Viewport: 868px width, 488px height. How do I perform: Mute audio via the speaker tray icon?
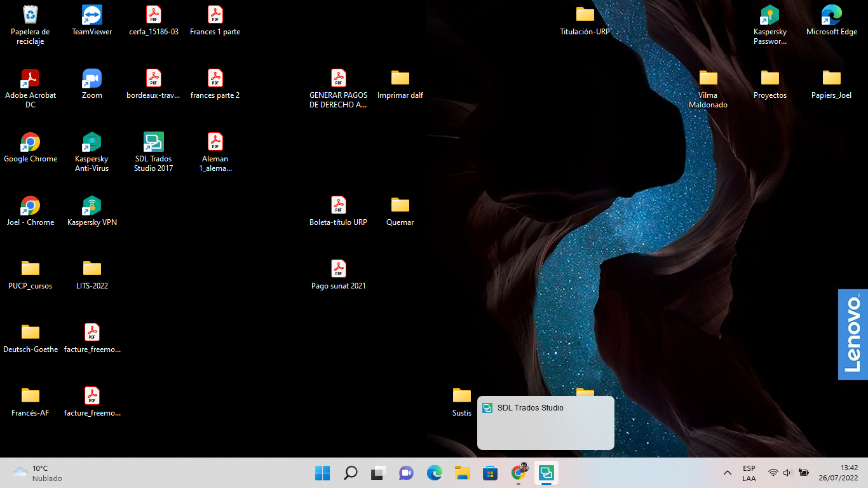coord(787,473)
